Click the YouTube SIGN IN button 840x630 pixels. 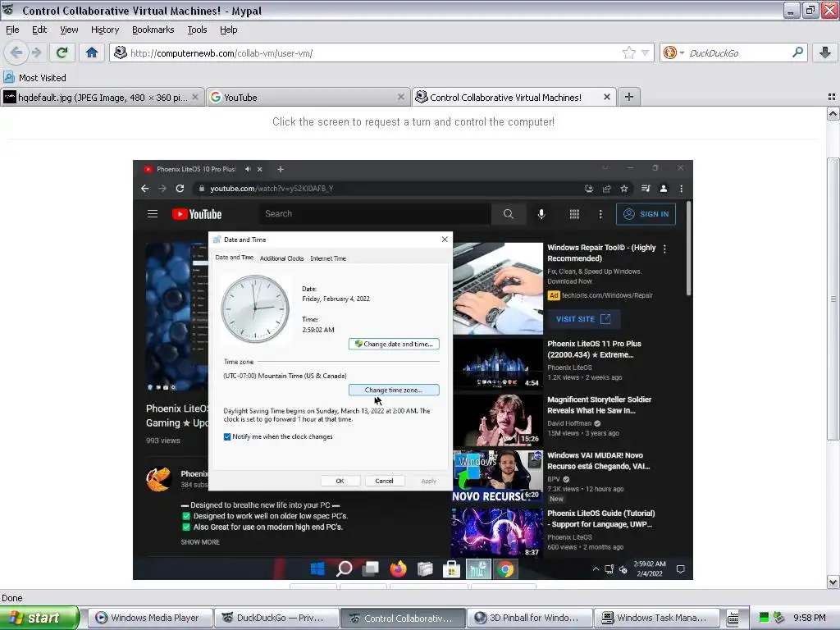[646, 214]
